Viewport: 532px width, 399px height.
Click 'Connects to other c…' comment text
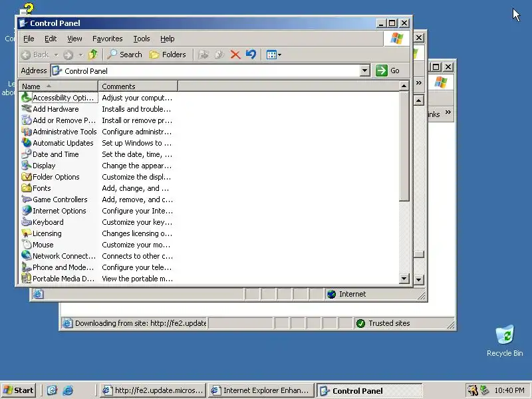(137, 256)
